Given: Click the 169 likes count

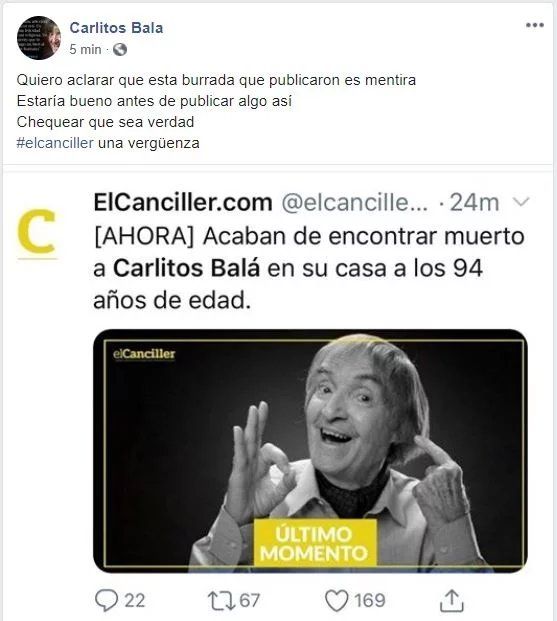Looking at the screenshot, I should (x=369, y=600).
